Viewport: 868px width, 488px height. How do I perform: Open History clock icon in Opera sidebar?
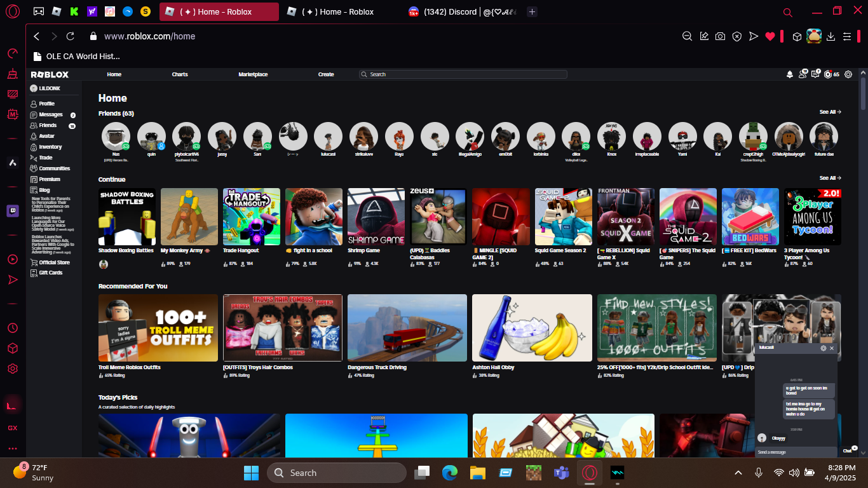(x=13, y=328)
